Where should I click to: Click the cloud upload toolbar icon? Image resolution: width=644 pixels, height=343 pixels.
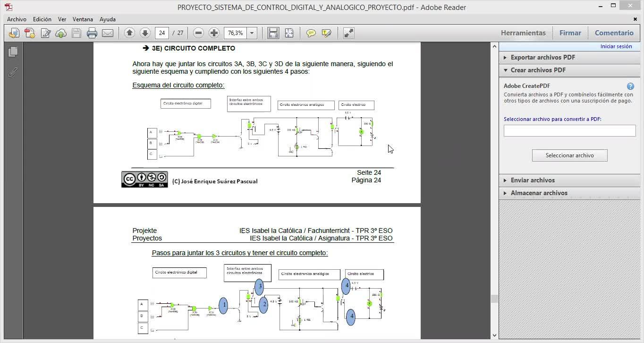coord(61,33)
